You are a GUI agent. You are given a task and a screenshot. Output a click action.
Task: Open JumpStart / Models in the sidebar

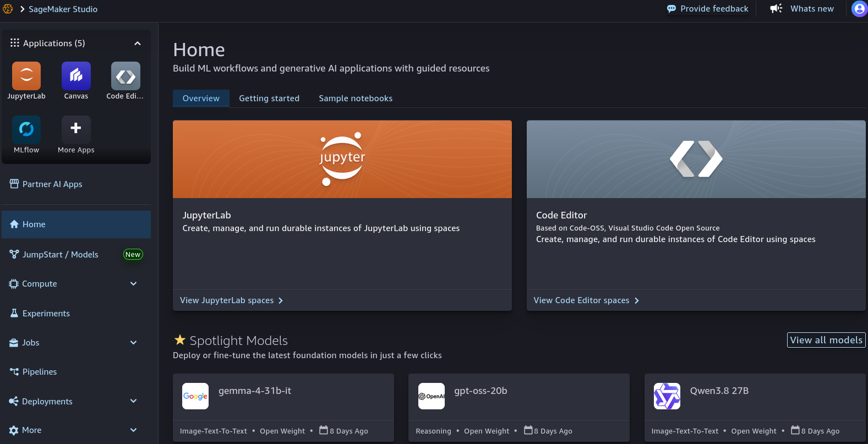click(76, 254)
